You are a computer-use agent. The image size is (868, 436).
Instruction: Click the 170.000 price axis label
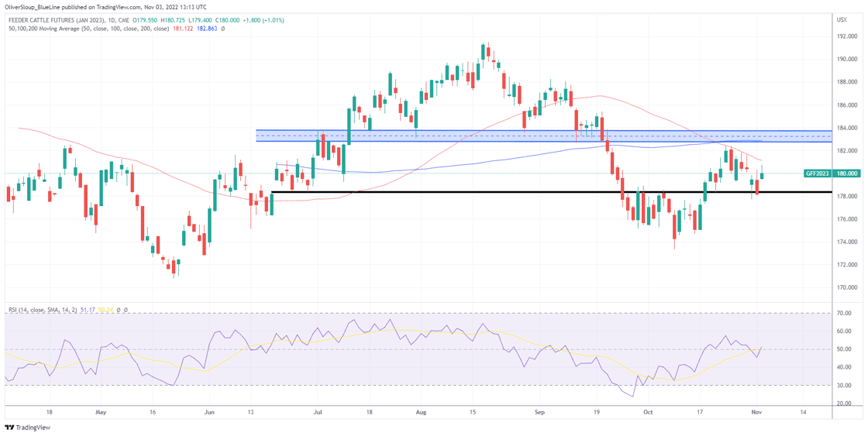pyautogui.click(x=847, y=288)
